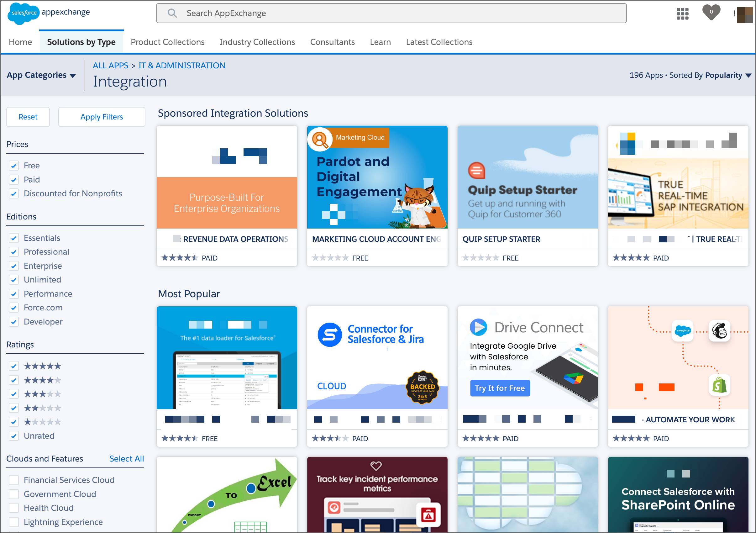Image resolution: width=756 pixels, height=533 pixels.
Task: Toggle the Free price filter checkbox
Action: 14,166
